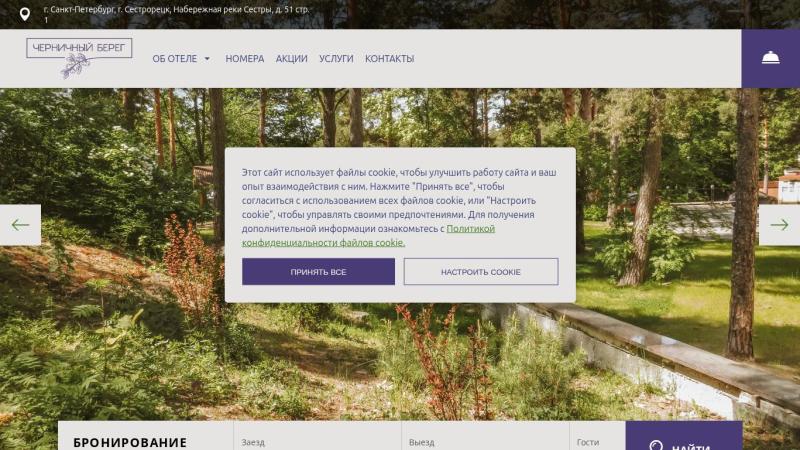Open the cookie privacy policy link
The image size is (800, 450).
click(x=368, y=236)
